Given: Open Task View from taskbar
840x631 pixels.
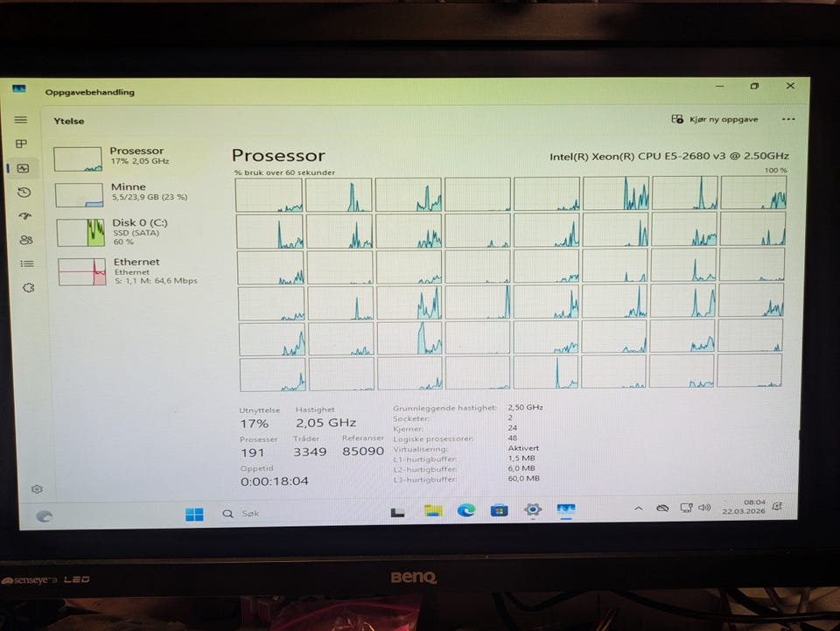Looking at the screenshot, I should click(x=397, y=512).
